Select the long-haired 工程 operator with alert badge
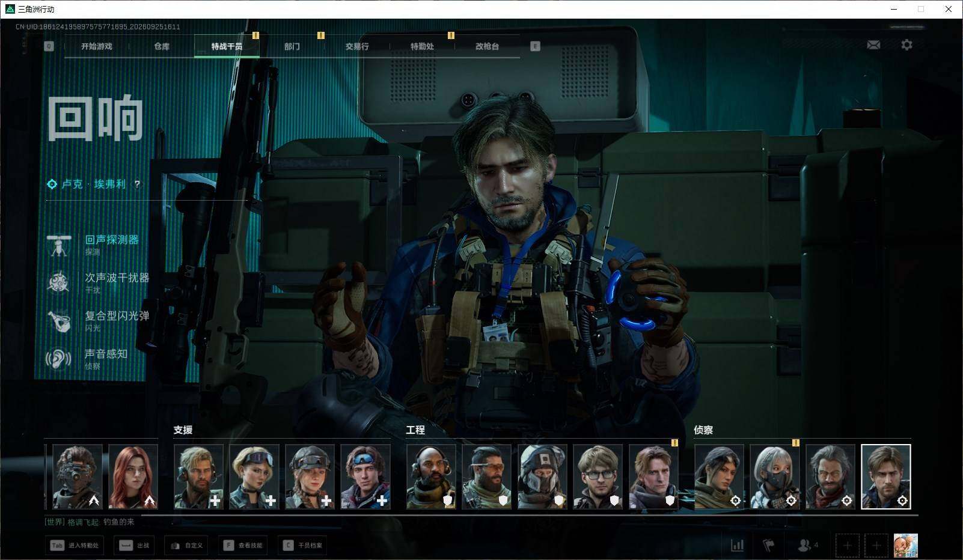The height and width of the screenshot is (560, 963). (x=653, y=476)
